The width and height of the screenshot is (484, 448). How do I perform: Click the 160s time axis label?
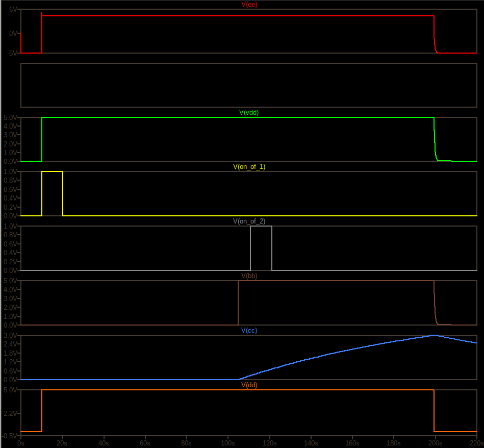pos(352,443)
